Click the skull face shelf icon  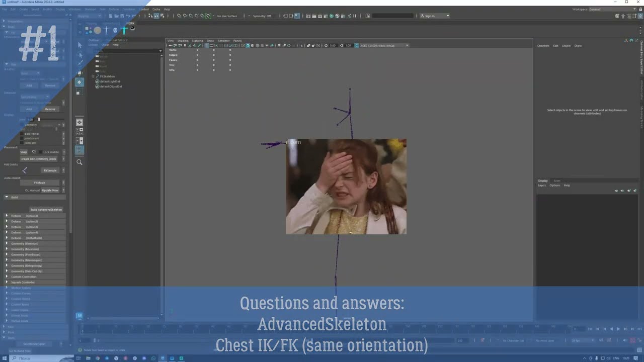click(x=115, y=30)
